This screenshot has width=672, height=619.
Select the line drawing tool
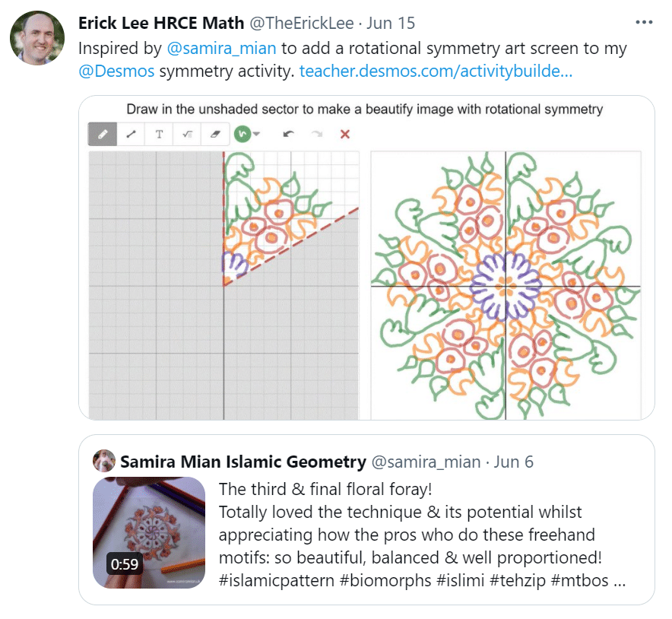[131, 134]
